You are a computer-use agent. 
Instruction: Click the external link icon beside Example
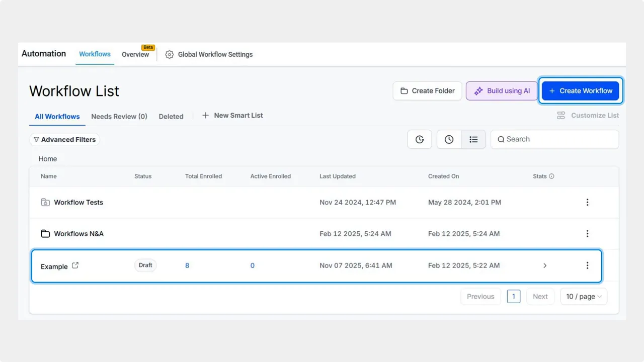click(x=74, y=266)
